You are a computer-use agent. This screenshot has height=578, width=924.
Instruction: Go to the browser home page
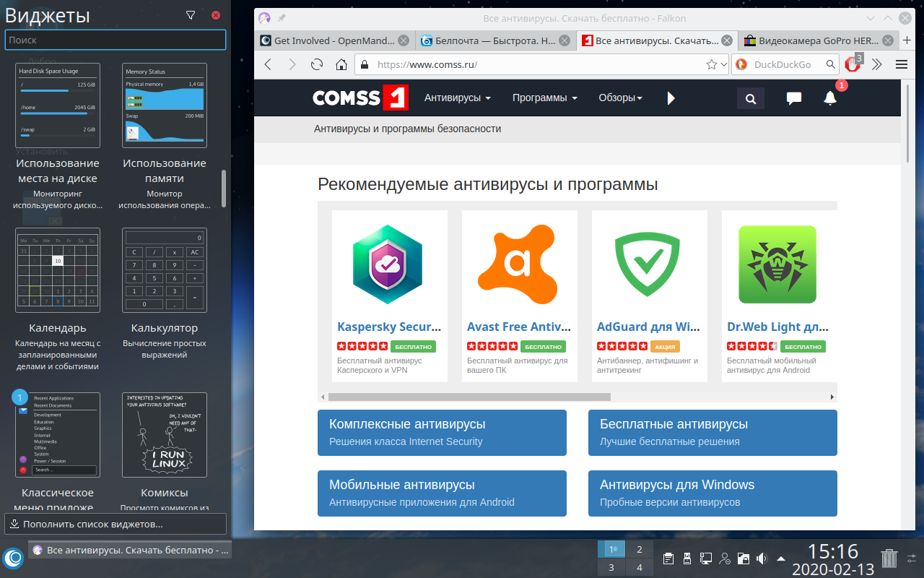341,64
